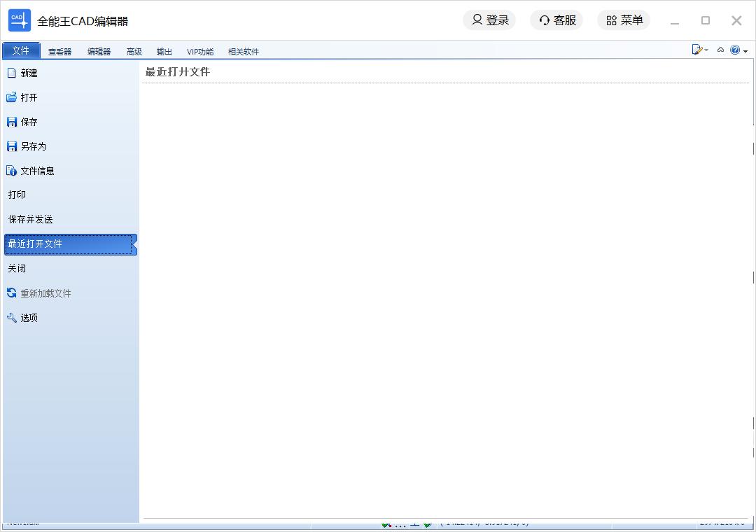Click the New (新建) file icon

(11, 73)
